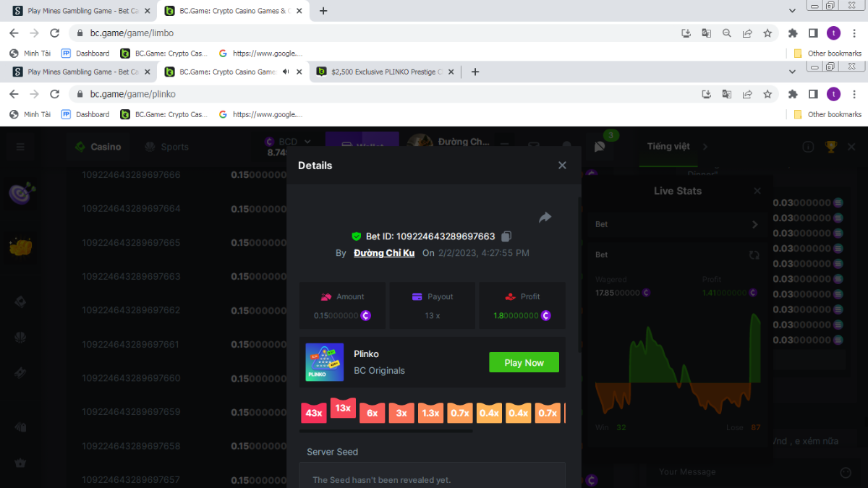The height and width of the screenshot is (488, 868).
Task: Switch to the Casino tab
Action: [98, 147]
